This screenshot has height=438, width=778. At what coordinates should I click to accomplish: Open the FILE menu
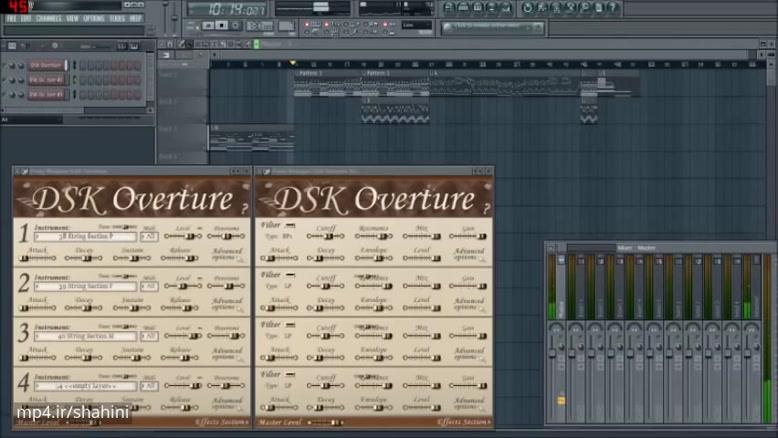12,18
